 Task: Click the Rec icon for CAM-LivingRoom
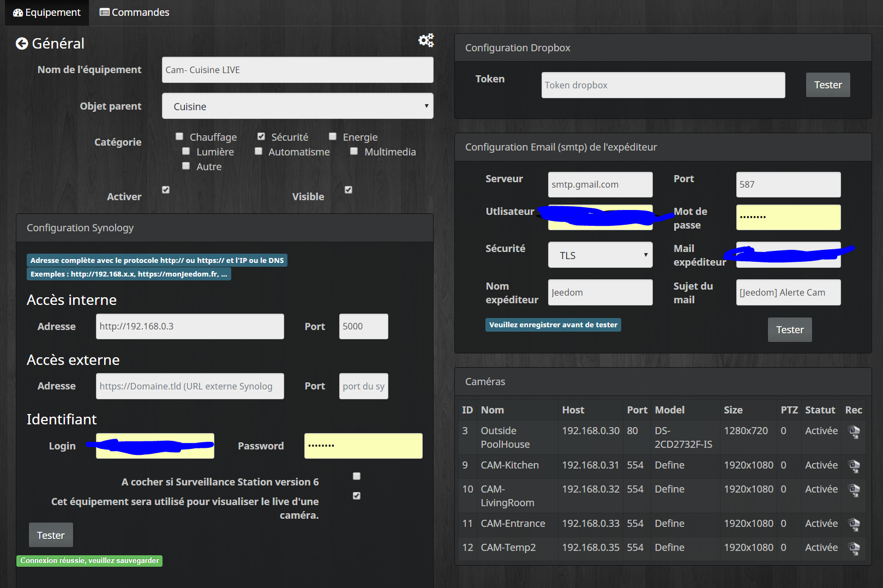pos(854,490)
